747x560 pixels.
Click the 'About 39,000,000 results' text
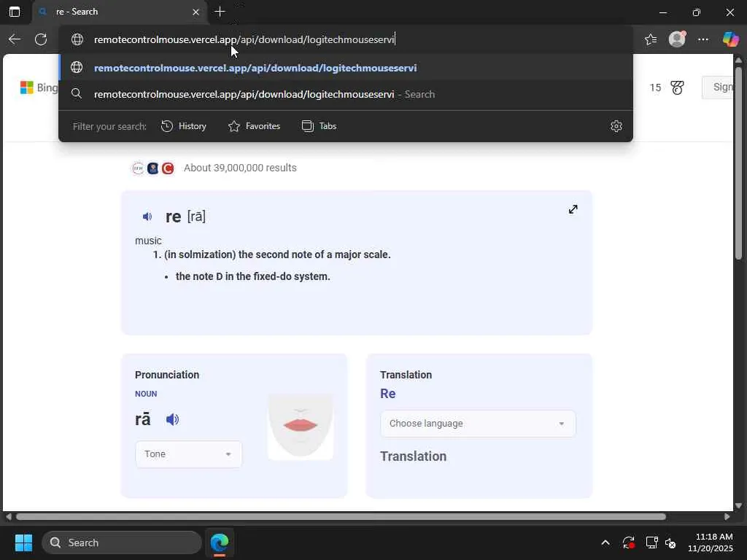240,168
